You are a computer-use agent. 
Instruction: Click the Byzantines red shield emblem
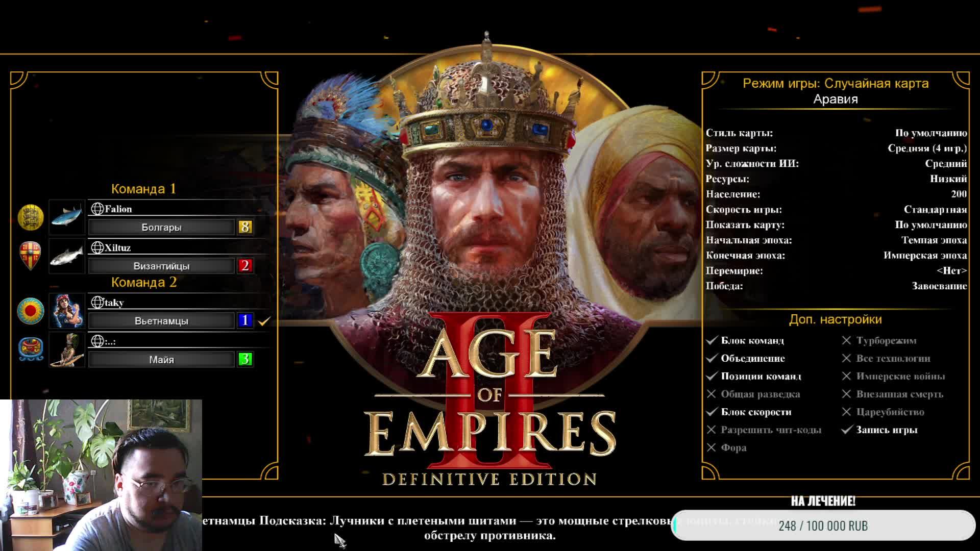pyautogui.click(x=31, y=255)
